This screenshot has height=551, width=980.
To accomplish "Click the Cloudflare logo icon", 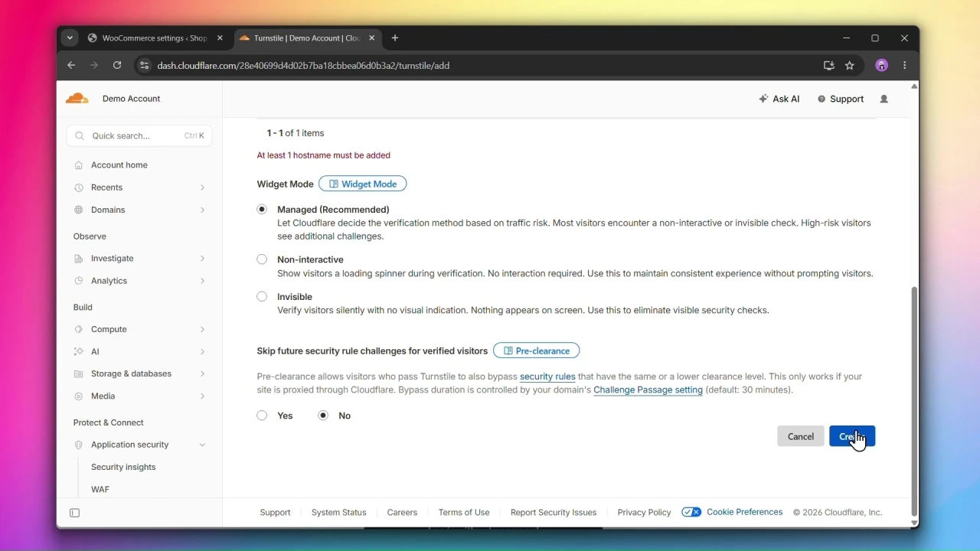I will click(77, 99).
